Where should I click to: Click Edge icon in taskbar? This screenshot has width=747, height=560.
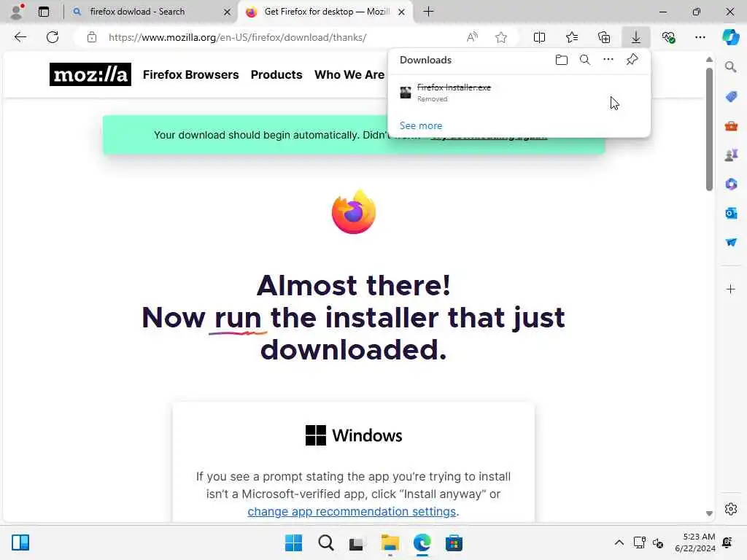(422, 542)
